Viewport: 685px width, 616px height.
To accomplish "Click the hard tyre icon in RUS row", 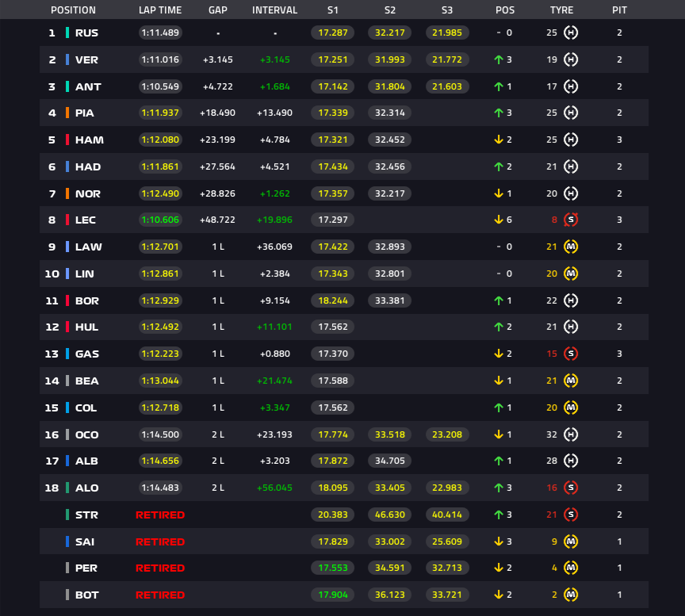I will point(571,33).
